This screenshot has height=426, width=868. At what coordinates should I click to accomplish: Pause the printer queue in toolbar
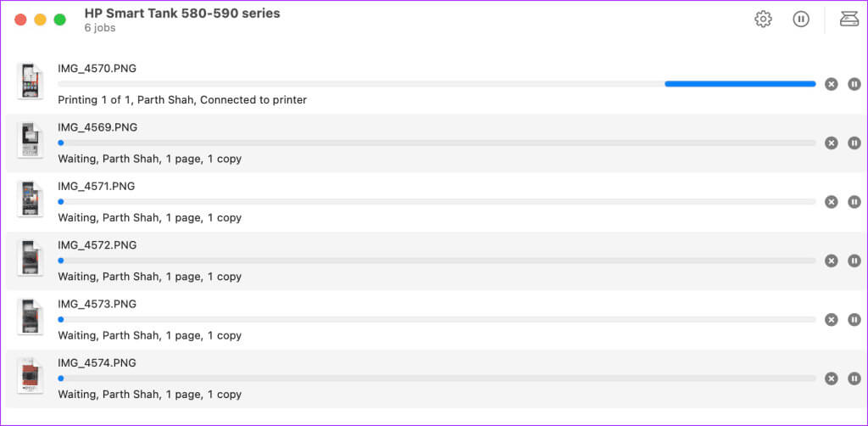pyautogui.click(x=800, y=20)
